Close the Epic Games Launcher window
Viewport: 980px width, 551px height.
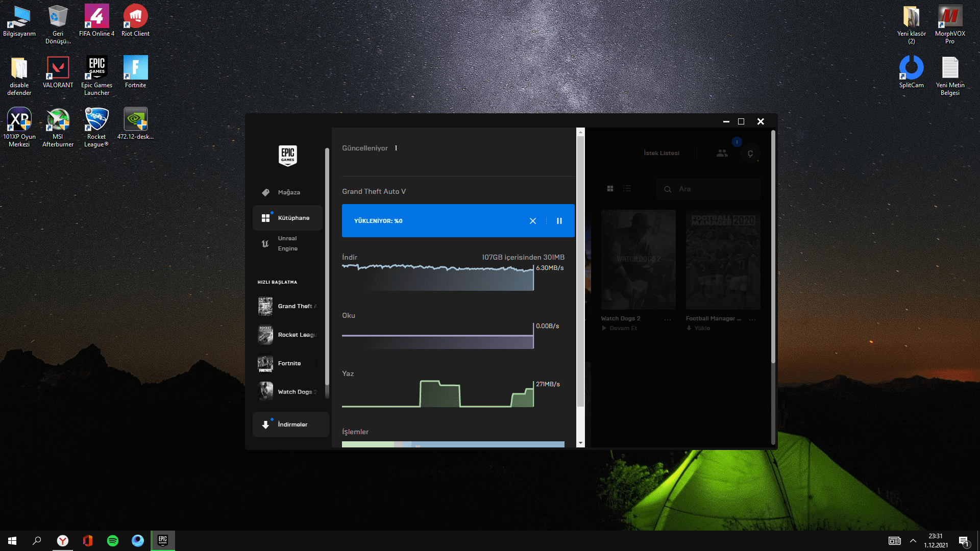click(761, 121)
